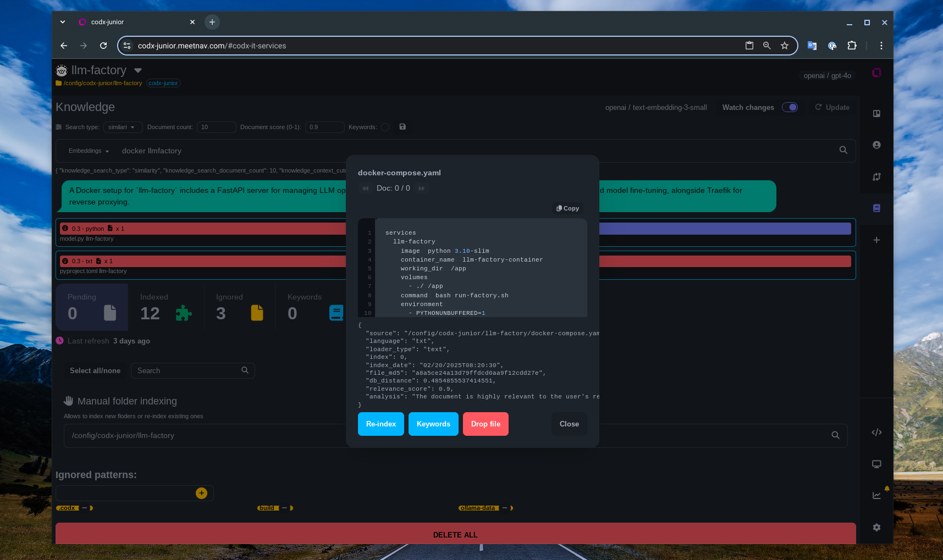The height and width of the screenshot is (560, 943).
Task: Click the Drop file button
Action: point(486,424)
